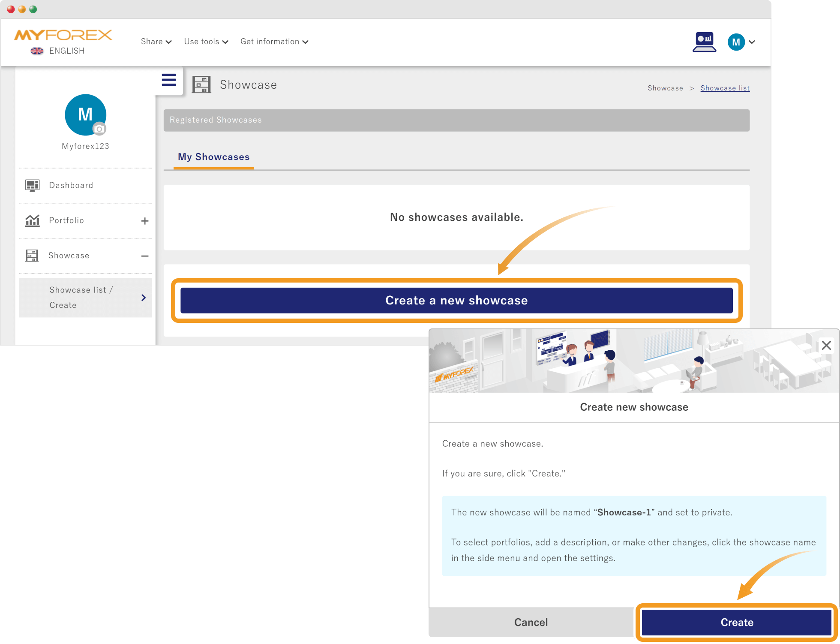The height and width of the screenshot is (644, 840).
Task: Open the Showcase shelf icon in sidebar
Action: click(x=32, y=256)
